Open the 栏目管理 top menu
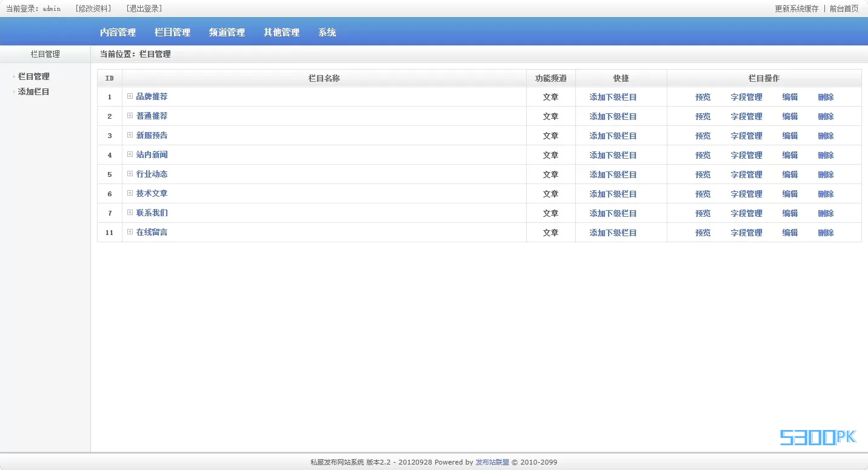 pyautogui.click(x=172, y=33)
